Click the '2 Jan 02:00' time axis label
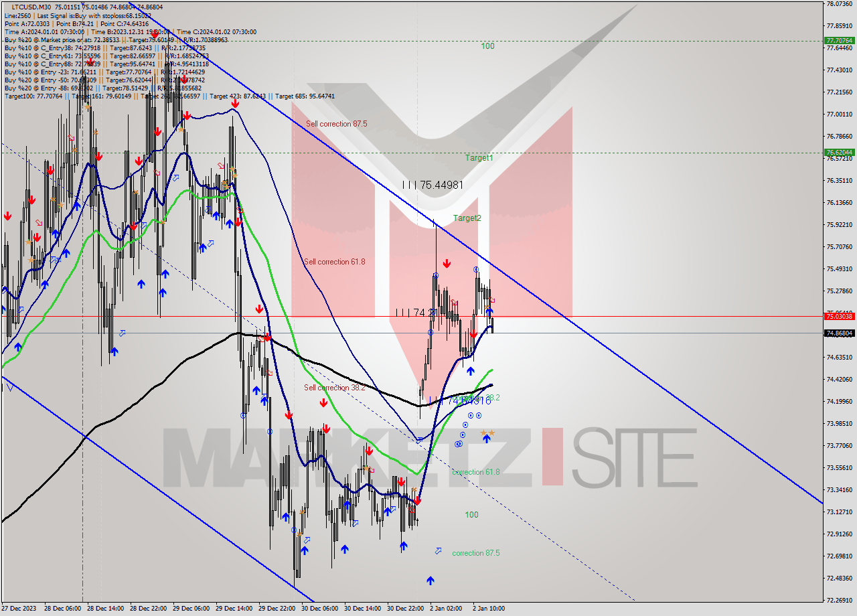Image resolution: width=857 pixels, height=616 pixels. click(446, 609)
